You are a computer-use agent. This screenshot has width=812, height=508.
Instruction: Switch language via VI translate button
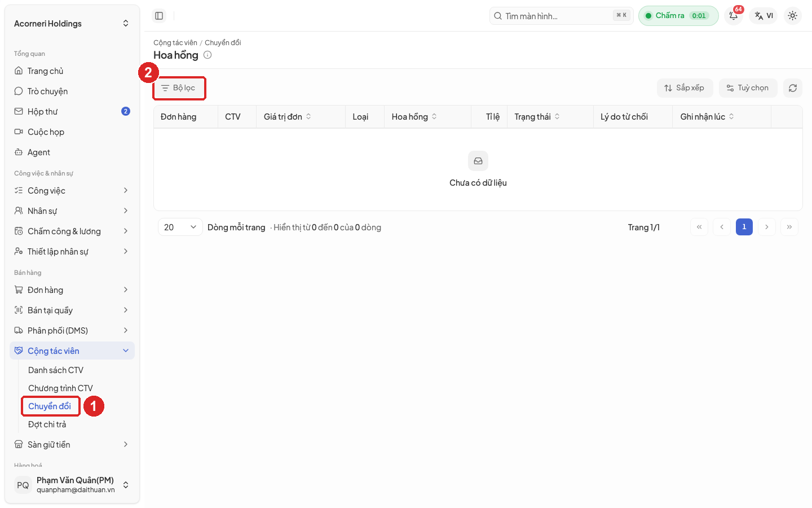tap(764, 16)
